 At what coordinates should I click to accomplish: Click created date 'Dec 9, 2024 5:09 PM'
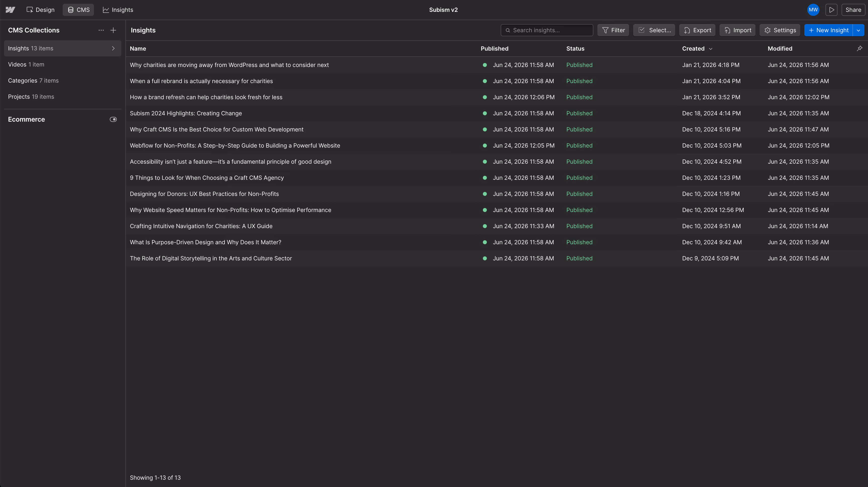tap(710, 259)
